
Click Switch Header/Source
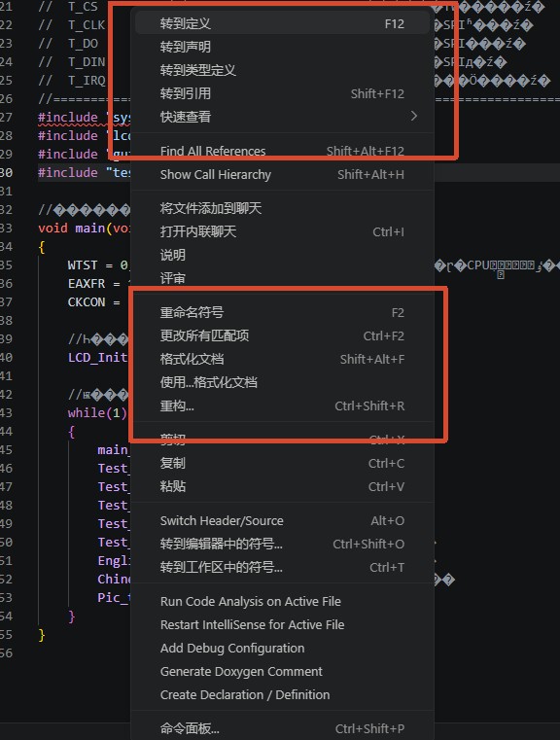tap(282, 520)
